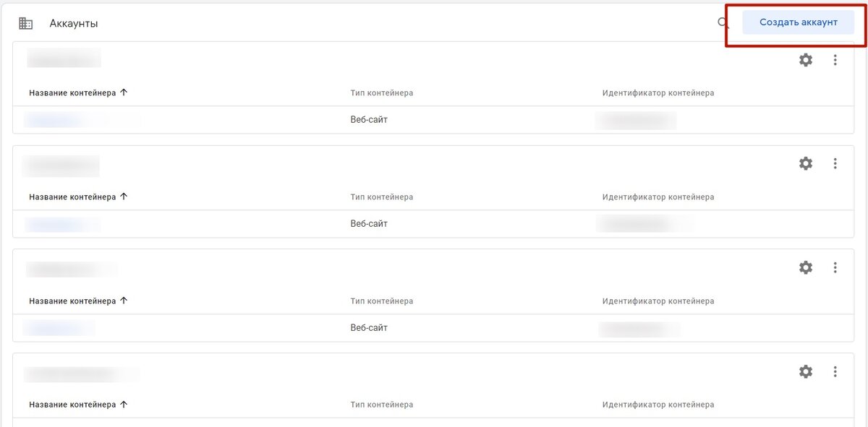Screen dimensions: 868x427
Task: Open settings gear for the first account
Action: (805, 60)
